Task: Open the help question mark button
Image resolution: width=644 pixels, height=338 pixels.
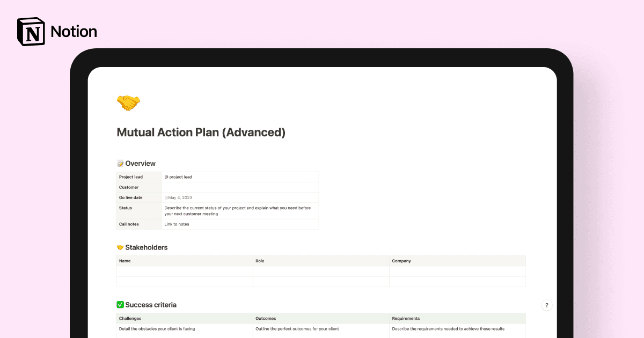Action: coord(547,305)
